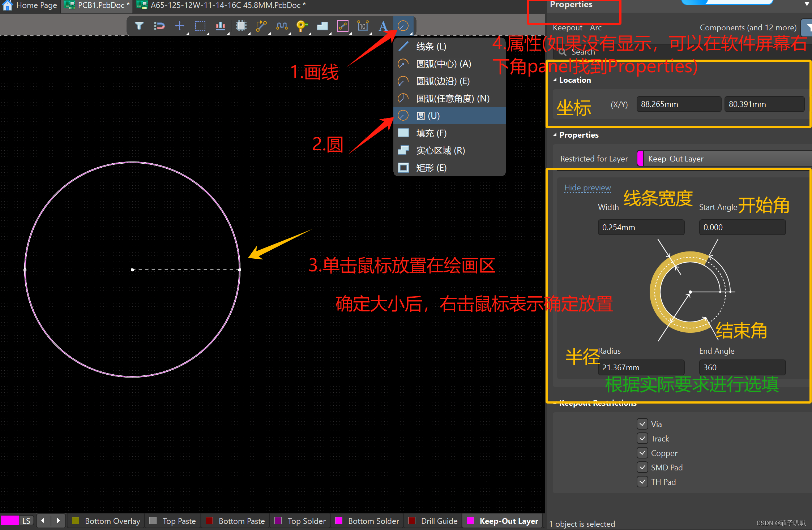Screen dimensions: 812x530
Task: Select the Move Objects cross tool
Action: [180, 26]
